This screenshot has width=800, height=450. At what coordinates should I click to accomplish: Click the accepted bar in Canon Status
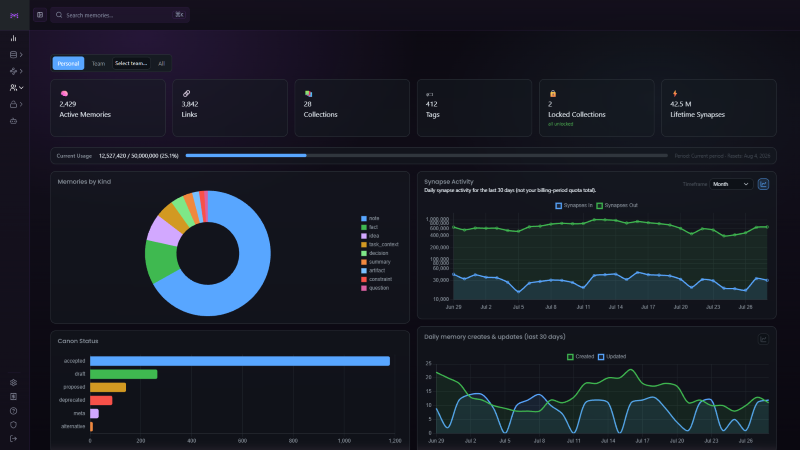click(x=240, y=361)
